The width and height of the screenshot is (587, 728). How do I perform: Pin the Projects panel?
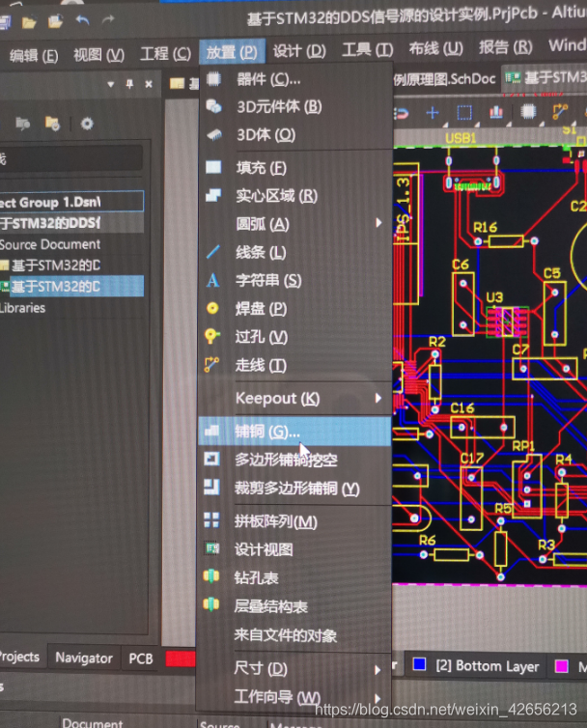coord(129,84)
